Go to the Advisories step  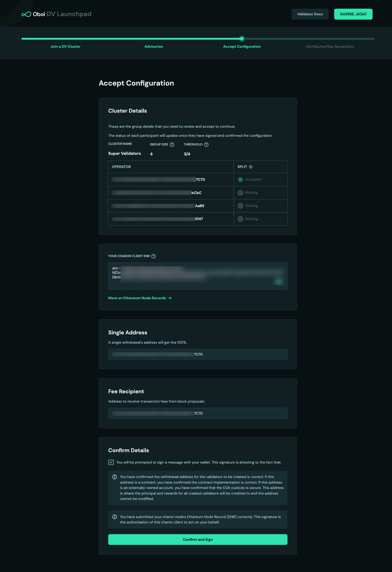153,46
